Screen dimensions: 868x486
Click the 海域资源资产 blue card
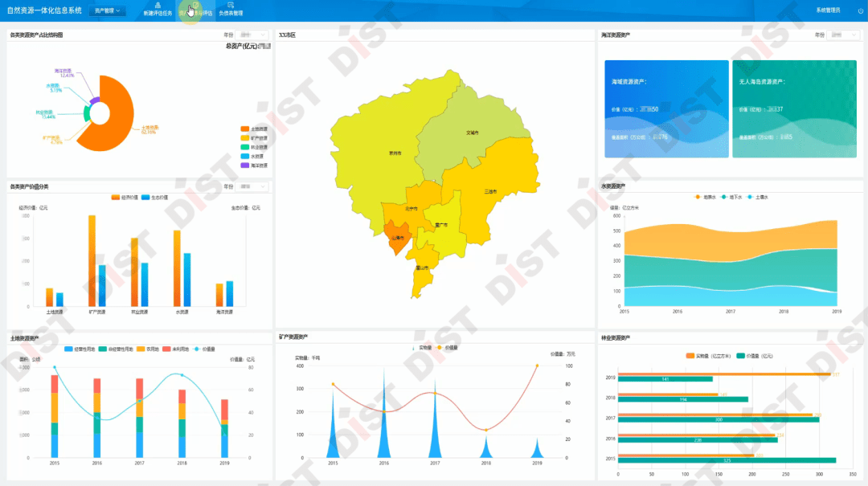(666, 109)
